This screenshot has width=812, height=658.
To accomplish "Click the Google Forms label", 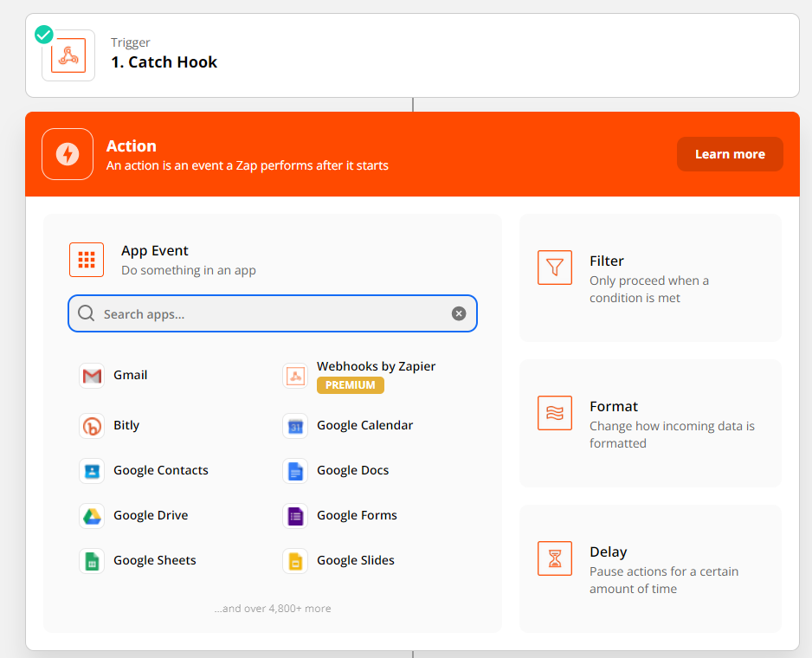I will 357,515.
